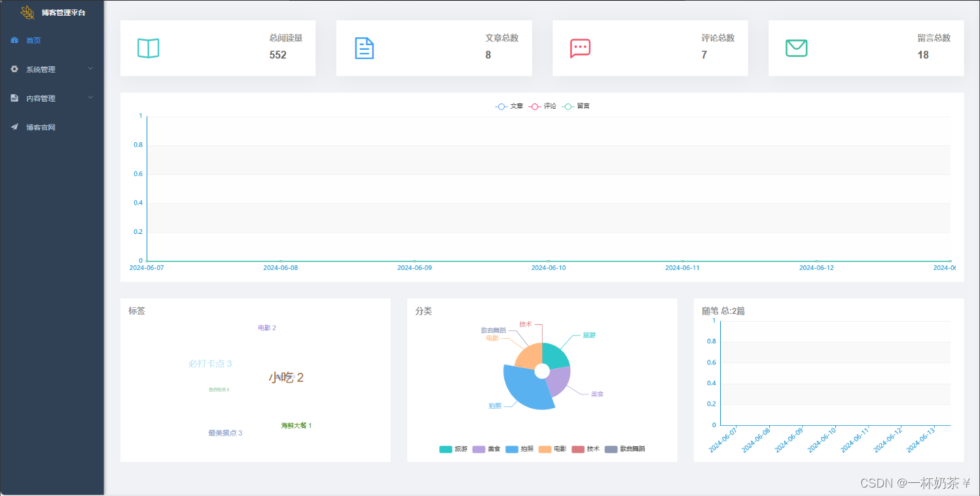Click the 随笔 总:2篇 panel heading
The height and width of the screenshot is (496, 980).
723,311
